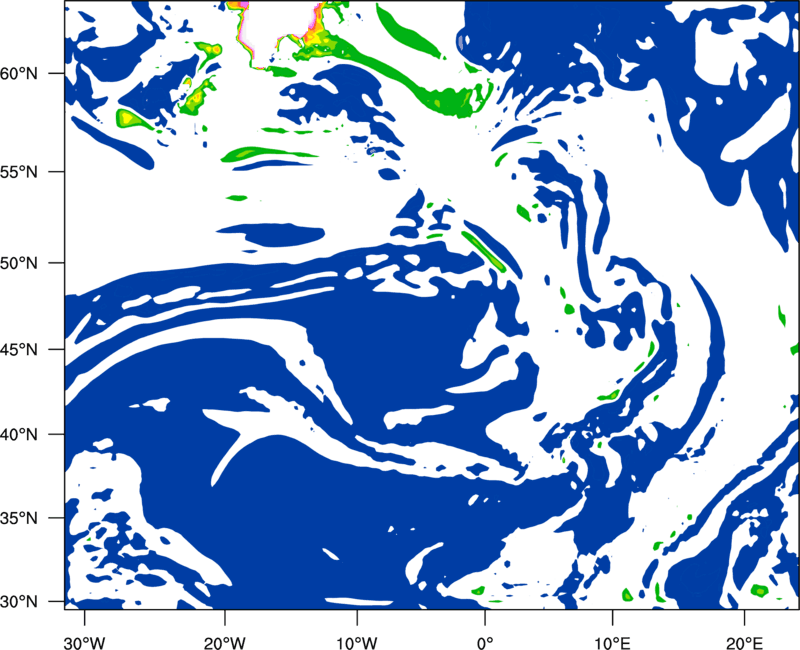Click the 45°N latitude label

19,349
